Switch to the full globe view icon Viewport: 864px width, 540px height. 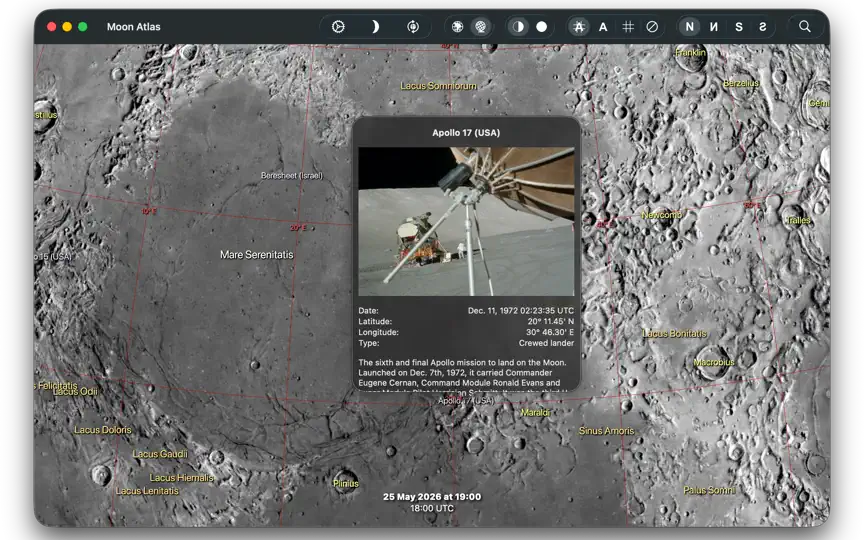coord(457,26)
